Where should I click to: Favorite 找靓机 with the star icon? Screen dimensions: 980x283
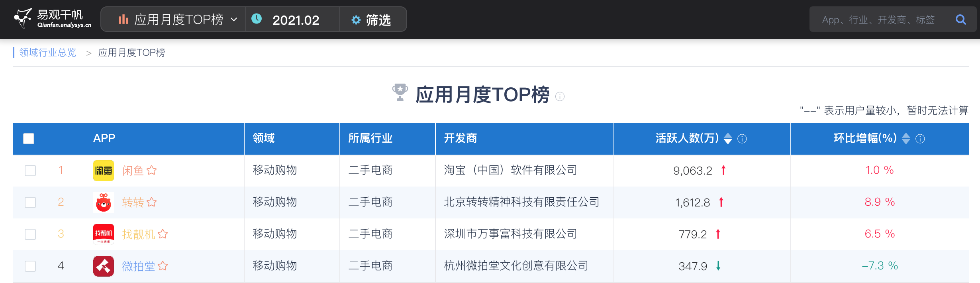(x=163, y=234)
